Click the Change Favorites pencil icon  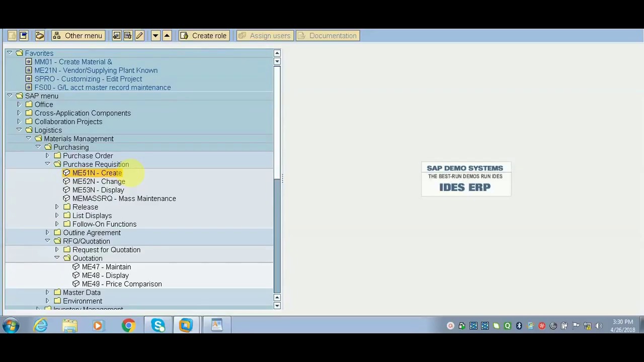[139, 36]
